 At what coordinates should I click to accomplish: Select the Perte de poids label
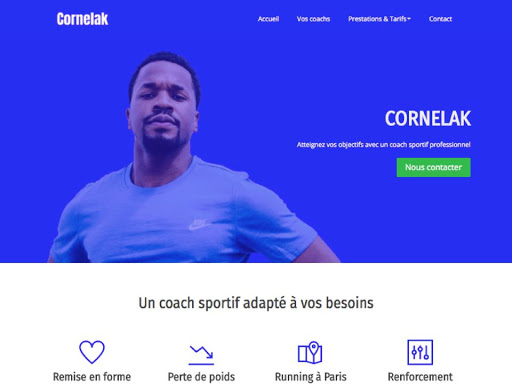(201, 377)
